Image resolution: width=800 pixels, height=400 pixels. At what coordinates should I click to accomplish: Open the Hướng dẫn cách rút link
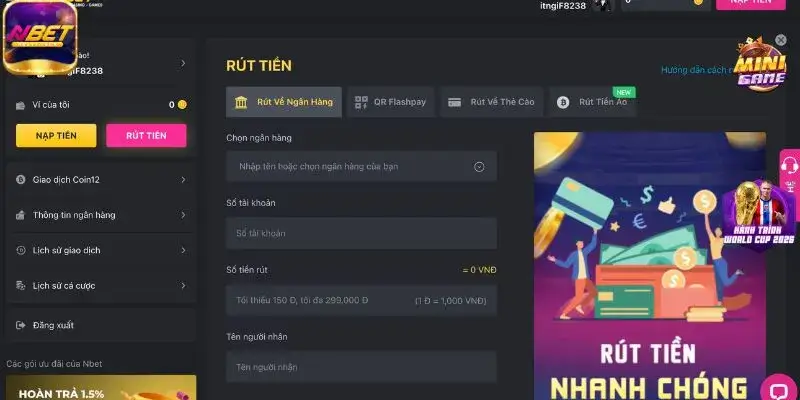[x=697, y=70]
